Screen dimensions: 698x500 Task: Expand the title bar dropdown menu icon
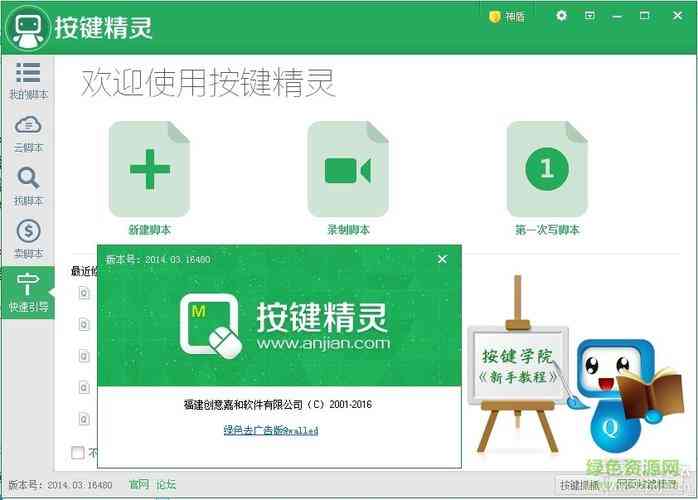click(x=589, y=16)
